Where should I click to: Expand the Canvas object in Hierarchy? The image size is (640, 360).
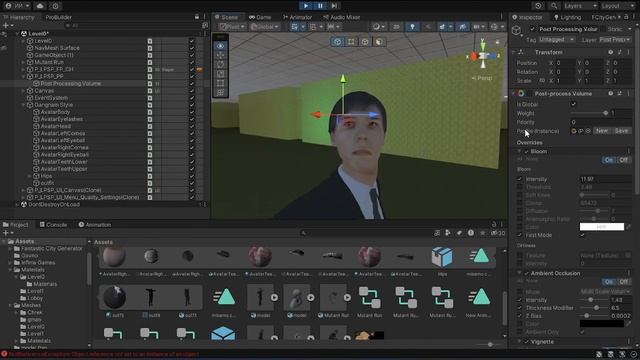(23, 91)
